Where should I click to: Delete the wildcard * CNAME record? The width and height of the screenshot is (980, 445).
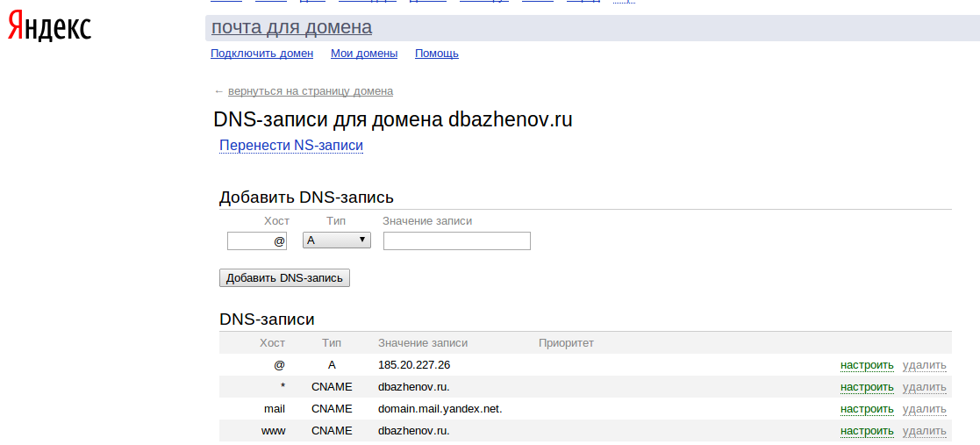[x=924, y=387]
